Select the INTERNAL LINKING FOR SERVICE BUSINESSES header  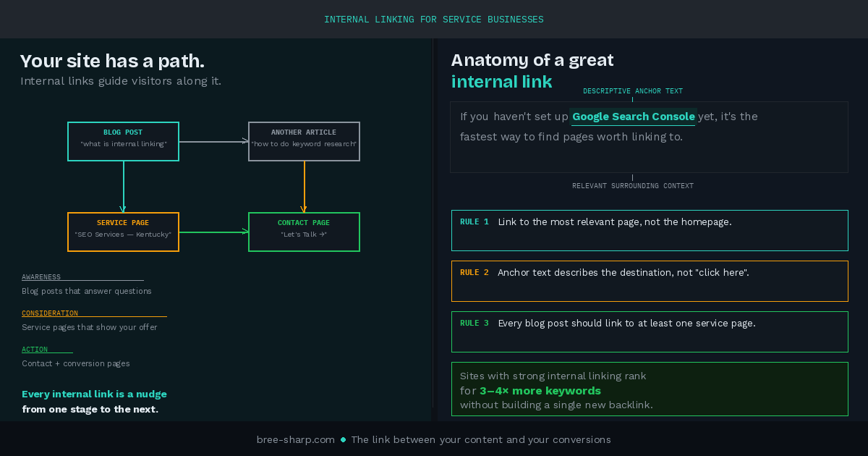tap(434, 19)
